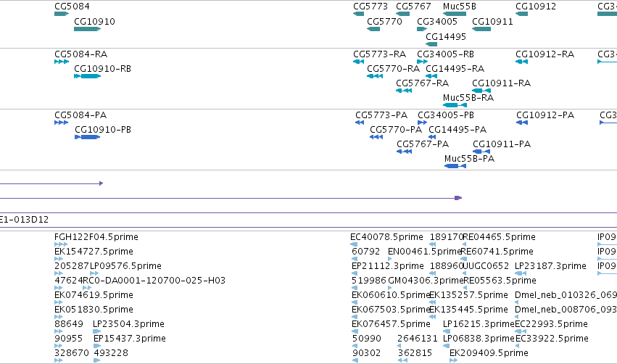Select protein CG10912-PA
Screen dimensions: 617x364
click(x=522, y=123)
